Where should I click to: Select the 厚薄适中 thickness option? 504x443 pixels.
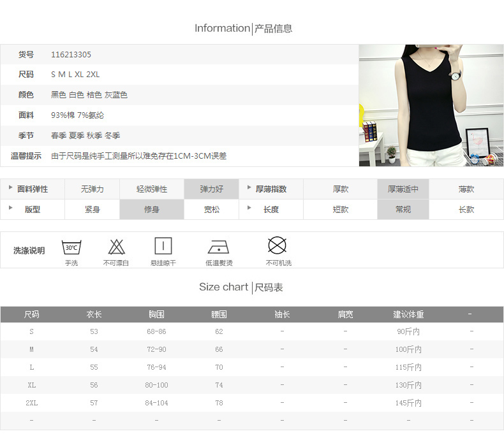pyautogui.click(x=403, y=189)
